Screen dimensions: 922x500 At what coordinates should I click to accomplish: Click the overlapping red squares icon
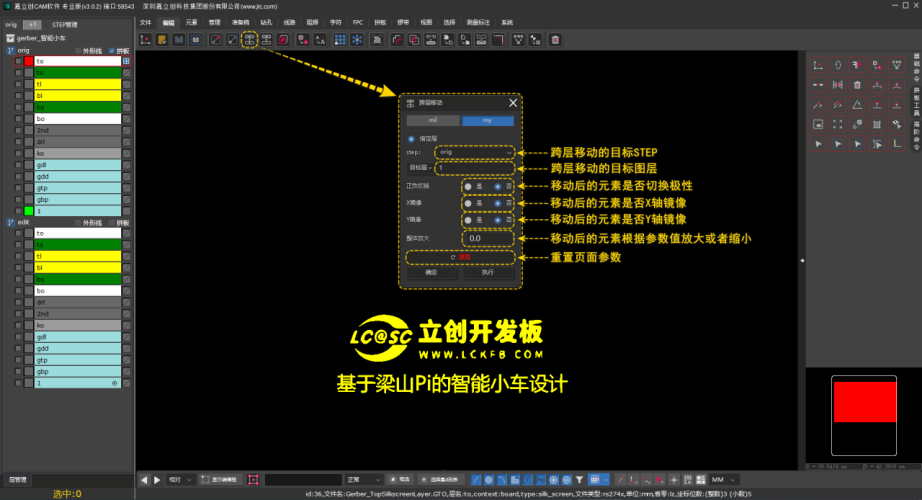point(414,40)
